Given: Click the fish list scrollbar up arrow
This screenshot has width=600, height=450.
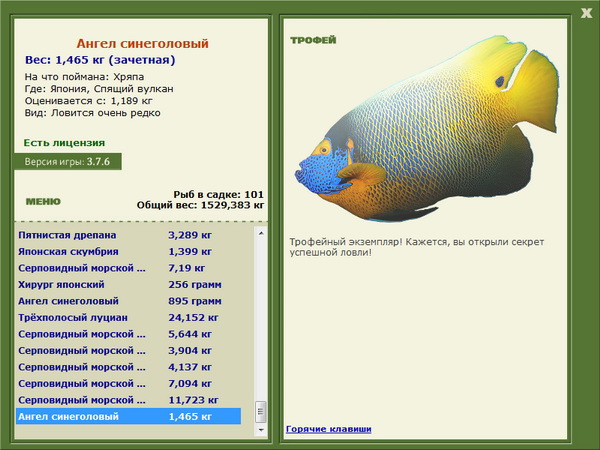Looking at the screenshot, I should click(x=261, y=233).
